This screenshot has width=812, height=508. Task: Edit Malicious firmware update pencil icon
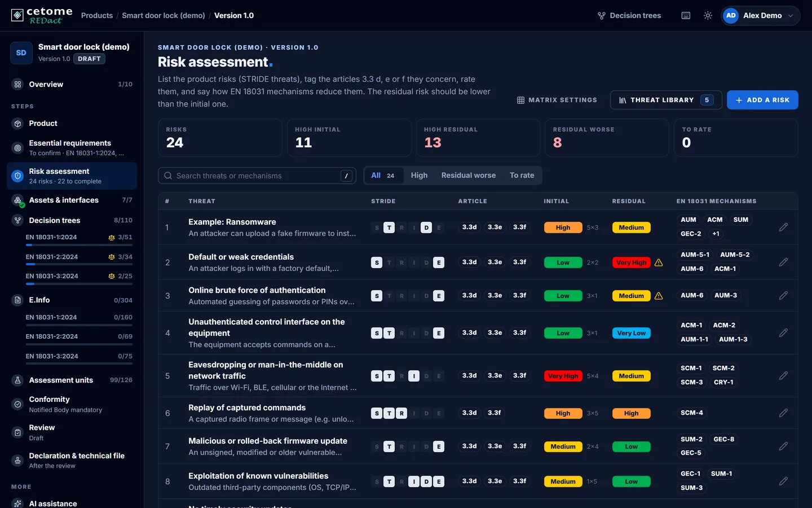[x=783, y=446]
